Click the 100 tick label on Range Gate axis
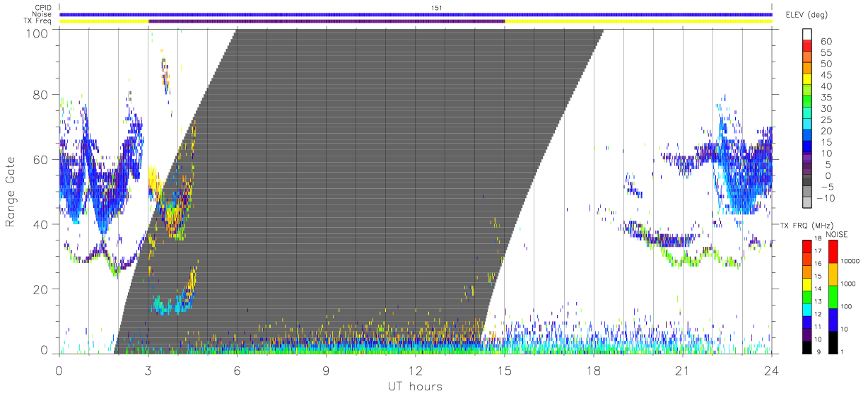The height and width of the screenshot is (401, 868). 37,33
